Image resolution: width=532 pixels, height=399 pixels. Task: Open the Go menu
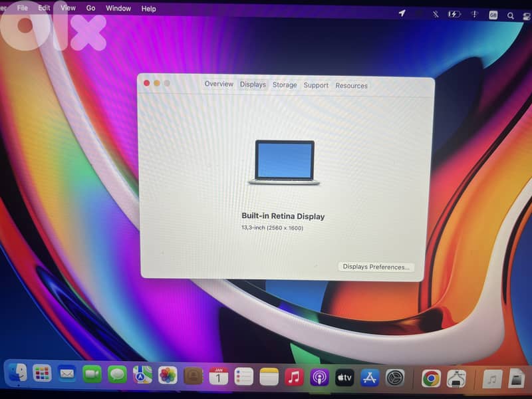[x=90, y=8]
